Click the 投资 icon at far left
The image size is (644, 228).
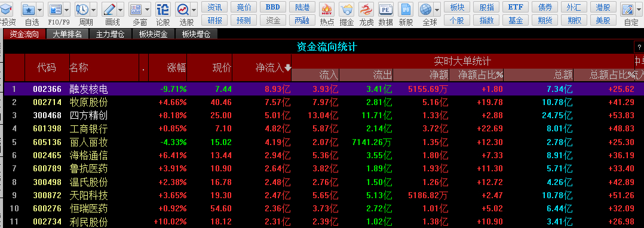[7, 9]
